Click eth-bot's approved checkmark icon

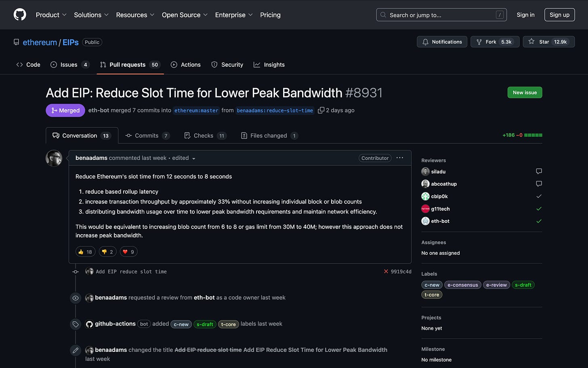(x=539, y=221)
